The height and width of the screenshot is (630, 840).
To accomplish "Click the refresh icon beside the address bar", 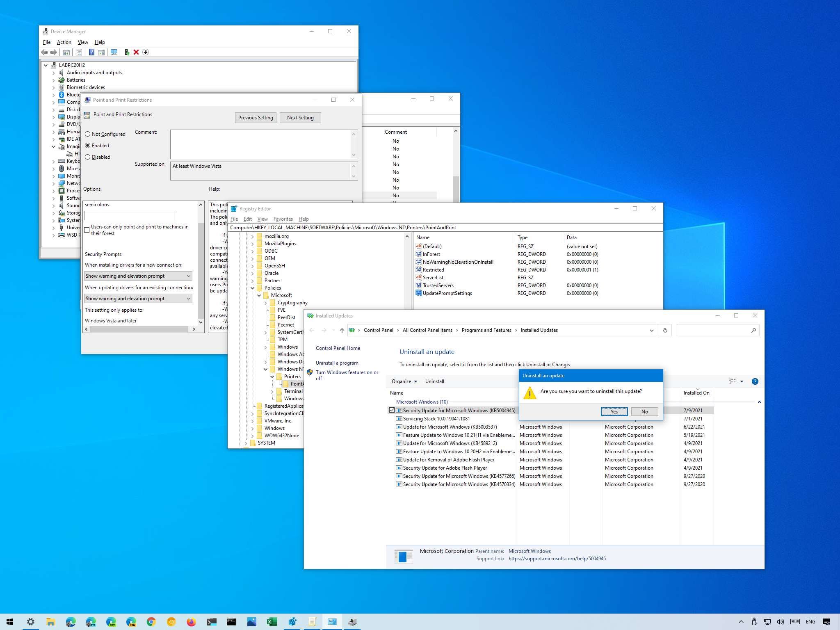I will pyautogui.click(x=665, y=330).
